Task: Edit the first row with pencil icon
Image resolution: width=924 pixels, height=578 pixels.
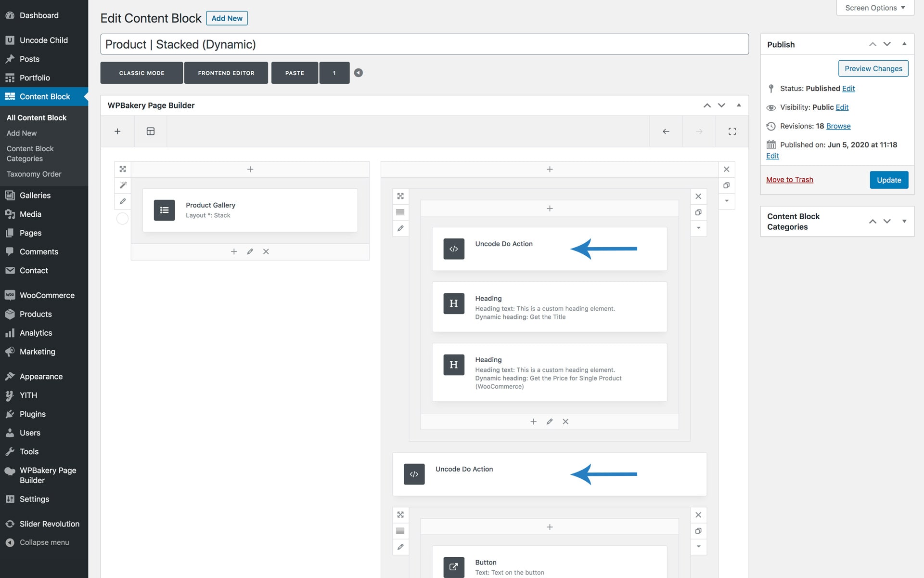Action: point(123,201)
